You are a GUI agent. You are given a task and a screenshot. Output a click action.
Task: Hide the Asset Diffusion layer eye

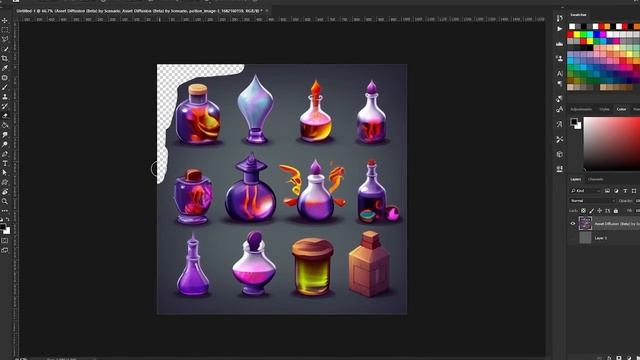coord(573,224)
